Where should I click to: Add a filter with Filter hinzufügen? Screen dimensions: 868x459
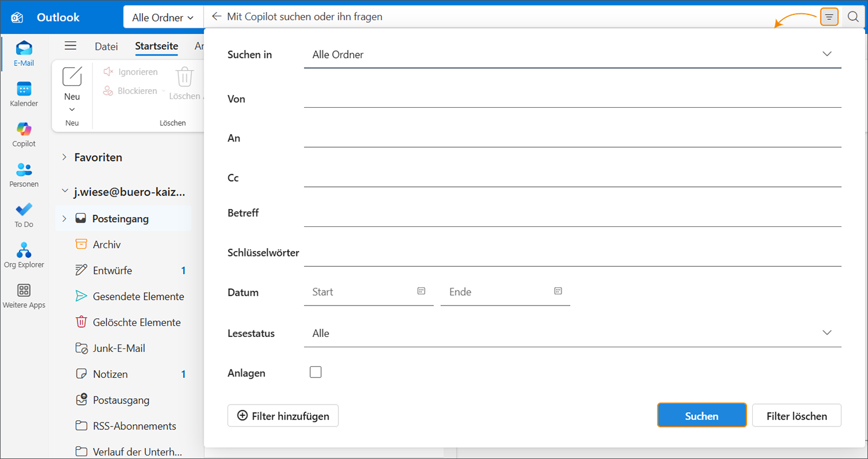[283, 416]
